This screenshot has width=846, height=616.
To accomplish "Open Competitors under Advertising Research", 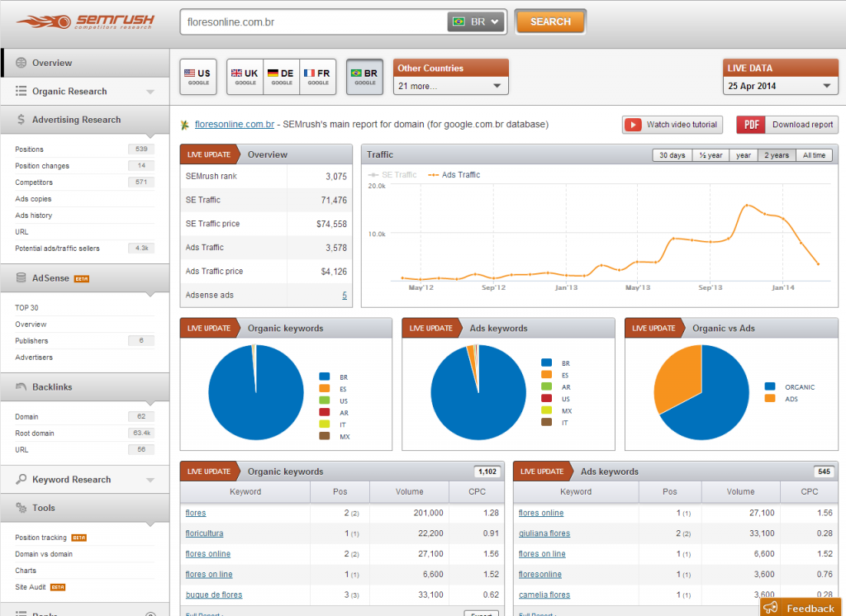I will tap(34, 182).
